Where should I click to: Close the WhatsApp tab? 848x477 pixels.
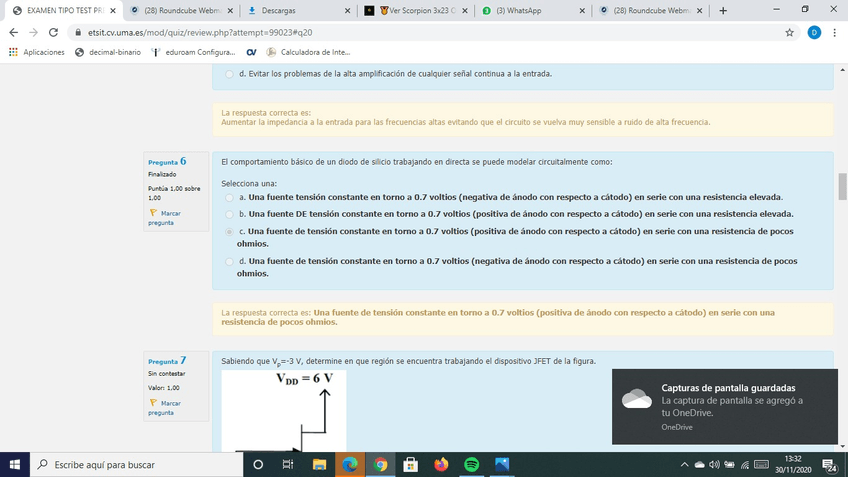click(582, 10)
